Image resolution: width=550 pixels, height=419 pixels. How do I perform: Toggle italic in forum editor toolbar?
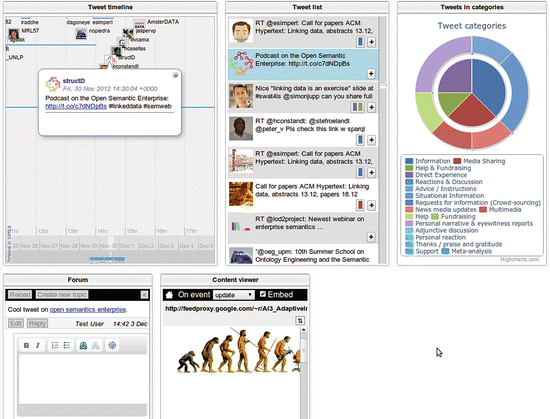click(x=38, y=345)
